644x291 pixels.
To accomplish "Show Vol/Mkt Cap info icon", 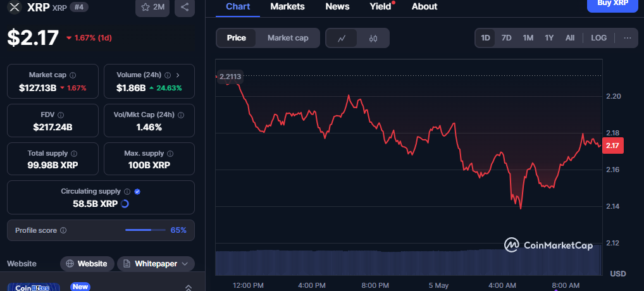I will coord(181,115).
